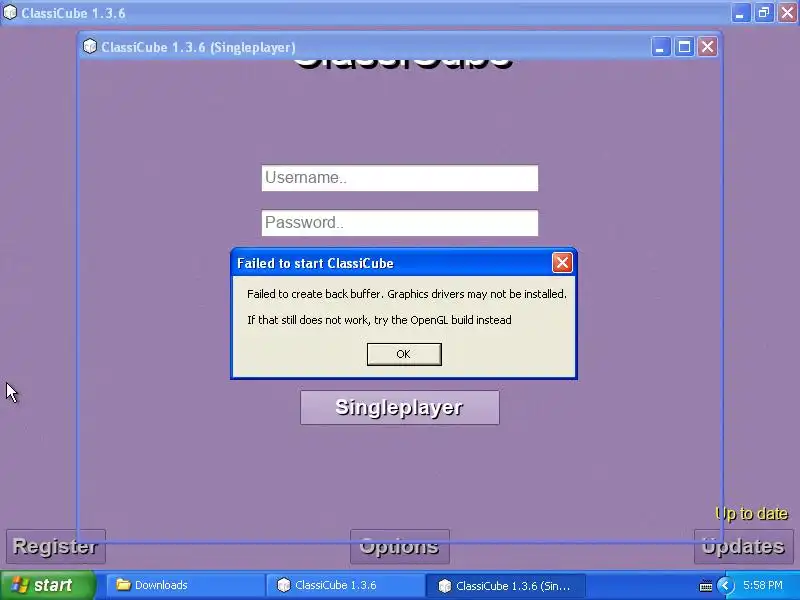Click the cube icon in Singleplayer title bar
This screenshot has width=800, height=600.
tap(90, 46)
